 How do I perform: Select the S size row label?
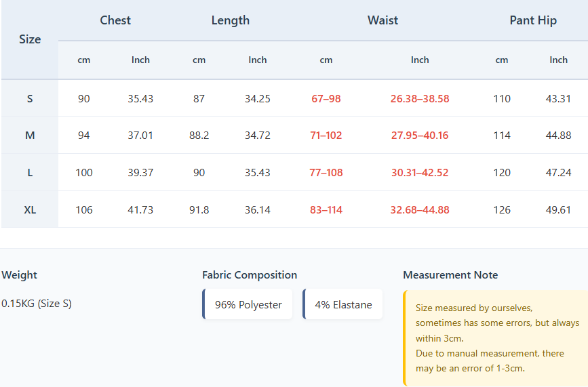[x=30, y=99]
